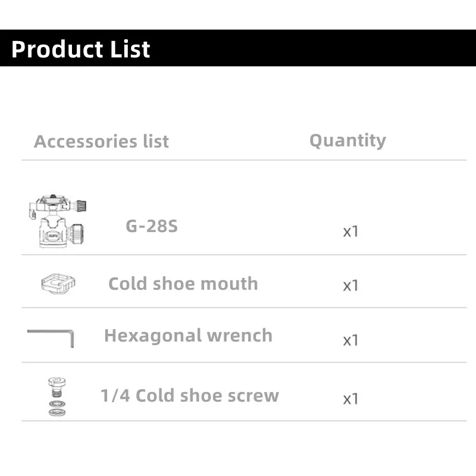Image resolution: width=476 pixels, height=476 pixels.
Task: Click the x1 quantity for G-28S
Action: (x=351, y=231)
